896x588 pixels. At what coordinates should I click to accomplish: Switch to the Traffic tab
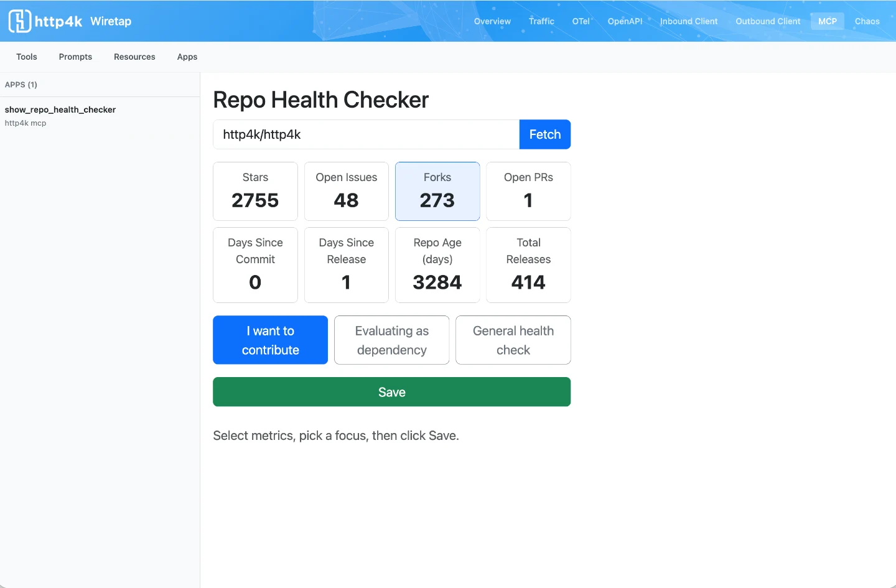point(541,21)
